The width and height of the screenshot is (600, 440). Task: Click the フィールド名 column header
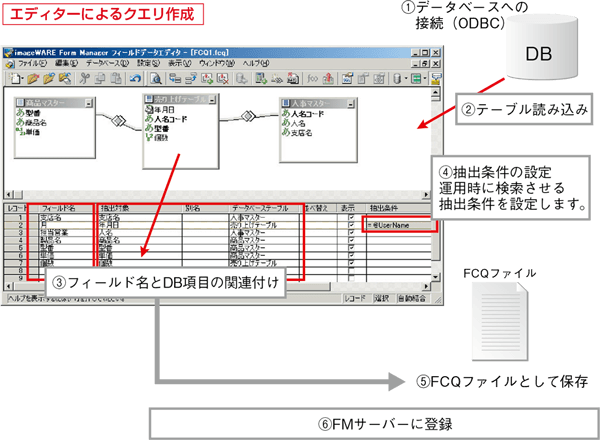coord(60,206)
